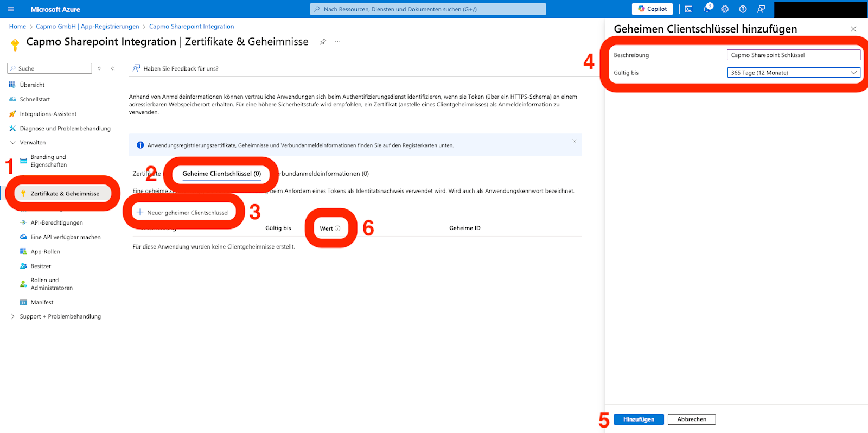868x433 pixels.
Task: Click the top bar feedback icon
Action: click(x=761, y=9)
